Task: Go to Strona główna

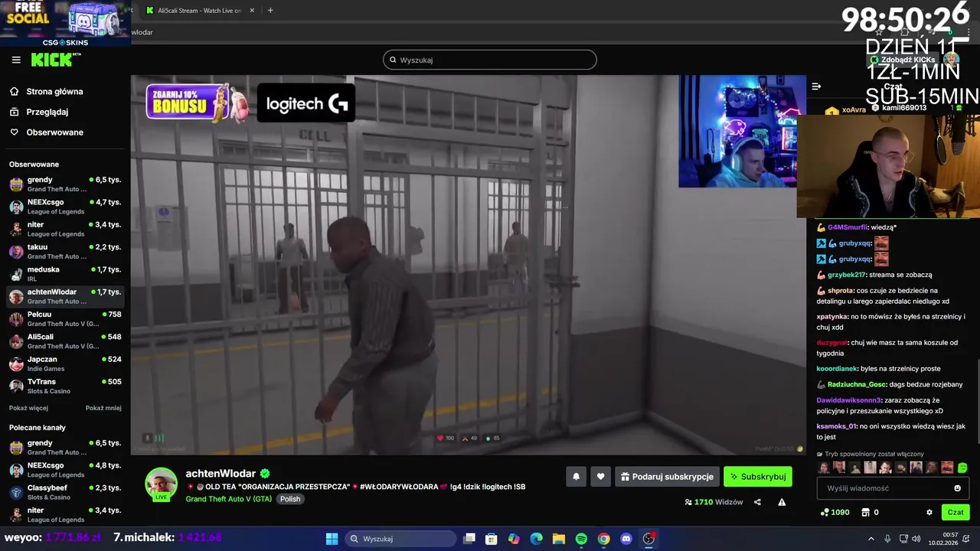Action: click(54, 91)
